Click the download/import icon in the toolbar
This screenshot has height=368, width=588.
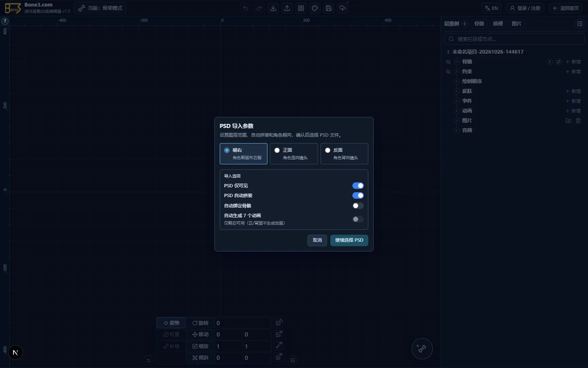tap(273, 8)
